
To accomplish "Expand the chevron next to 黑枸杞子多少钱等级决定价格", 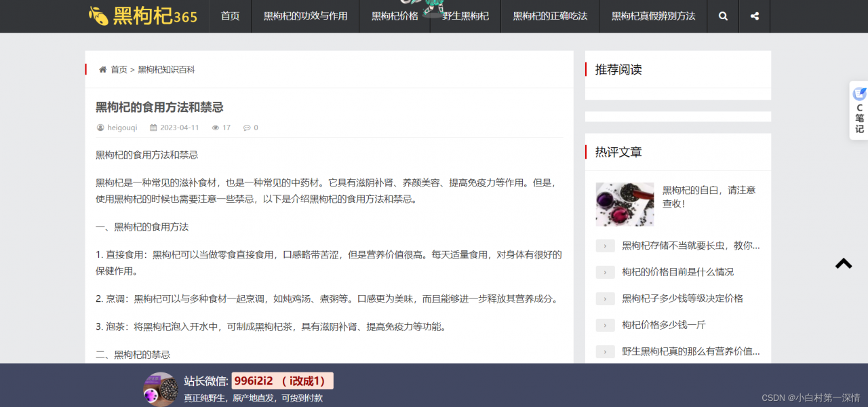I will point(605,298).
